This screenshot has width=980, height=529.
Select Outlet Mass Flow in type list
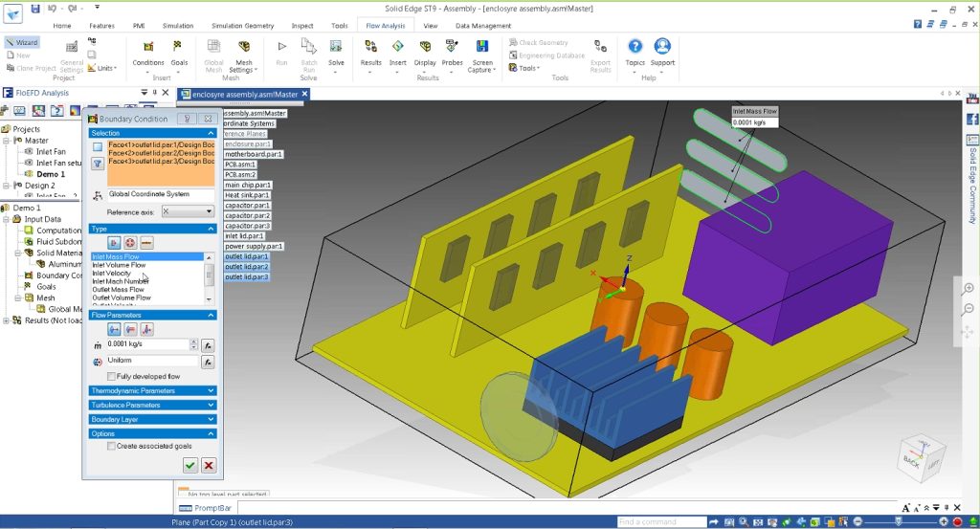pos(118,290)
